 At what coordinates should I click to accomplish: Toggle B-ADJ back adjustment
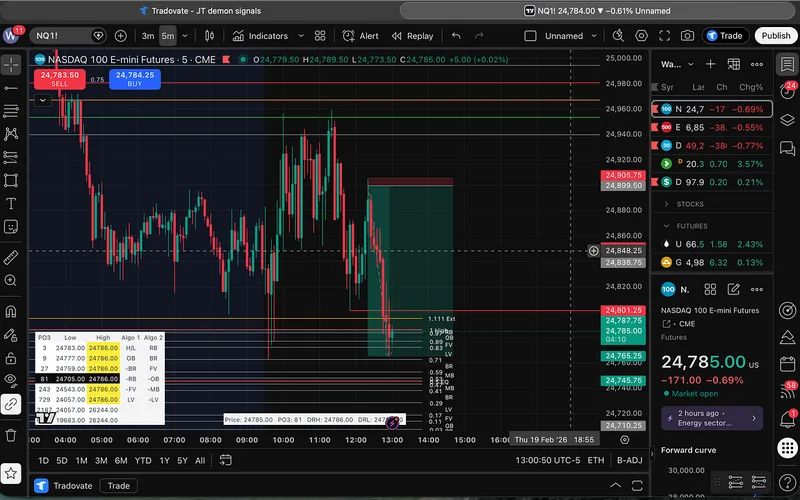tap(630, 460)
